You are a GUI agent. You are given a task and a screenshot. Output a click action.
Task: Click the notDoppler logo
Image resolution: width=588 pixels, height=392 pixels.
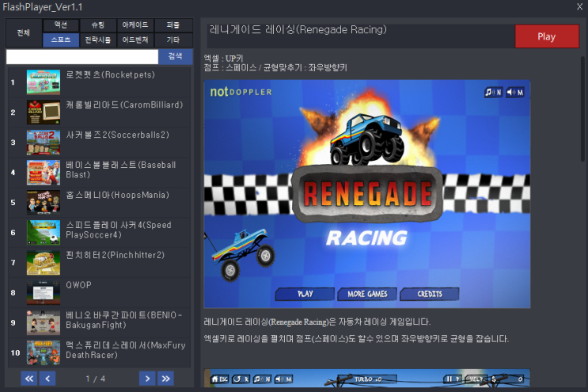click(241, 92)
